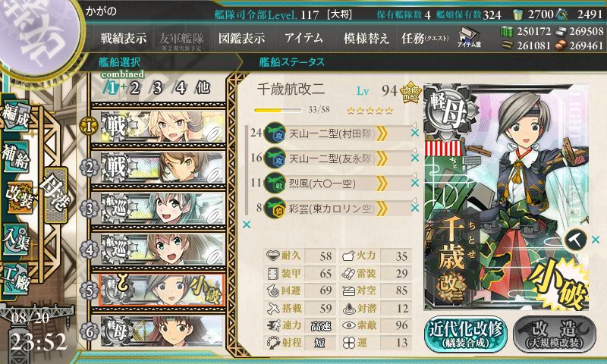
Task: Open the 任務(クエスト) quest menu
Action: click(x=425, y=38)
